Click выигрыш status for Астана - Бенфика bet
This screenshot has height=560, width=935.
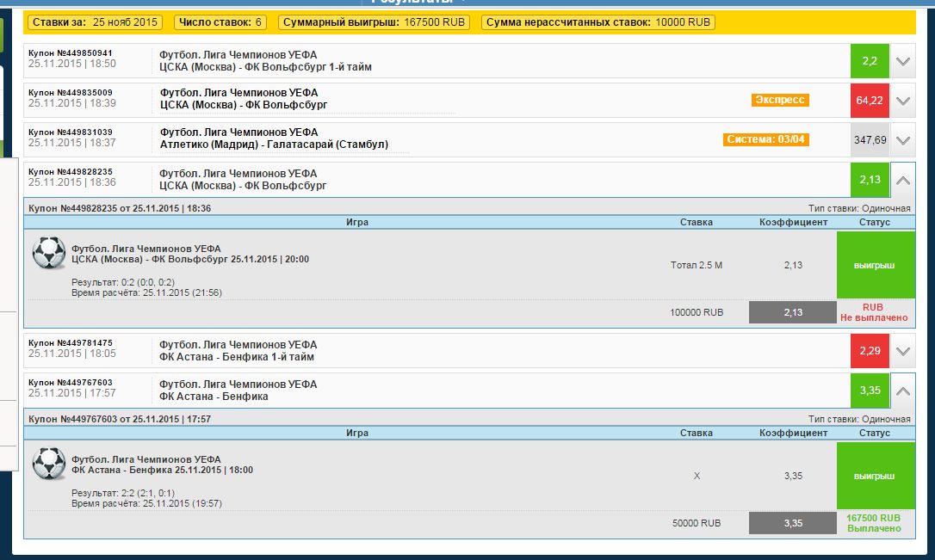coord(876,476)
